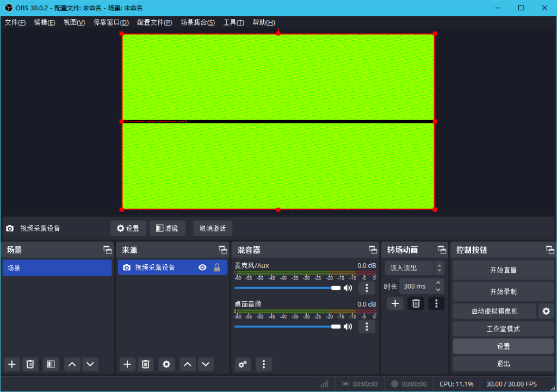The width and height of the screenshot is (557, 392).
Task: Add a new source with plus icon
Action: pos(127,364)
